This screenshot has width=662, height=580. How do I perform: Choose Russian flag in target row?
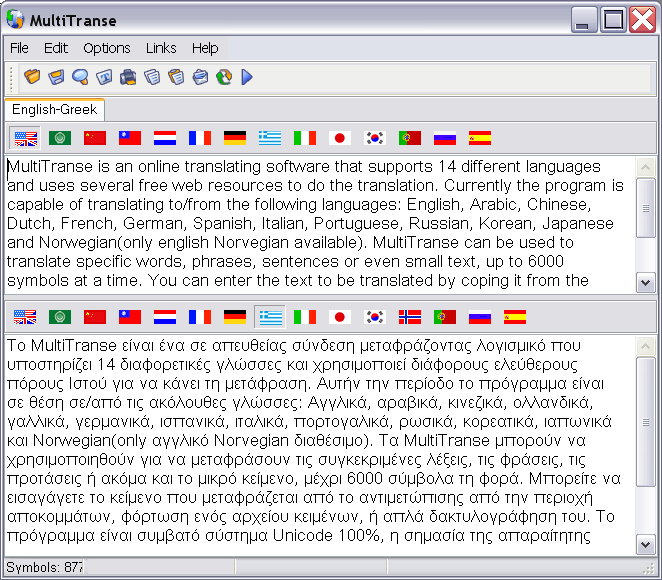(480, 317)
